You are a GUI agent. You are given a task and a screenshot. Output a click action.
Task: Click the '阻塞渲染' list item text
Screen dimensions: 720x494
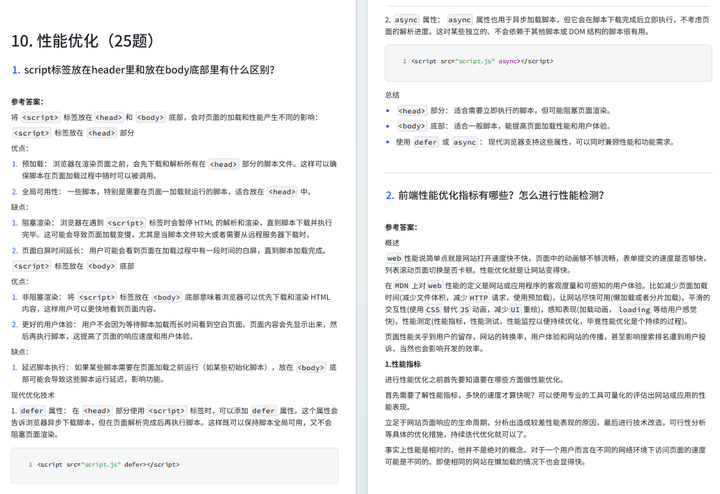point(172,229)
